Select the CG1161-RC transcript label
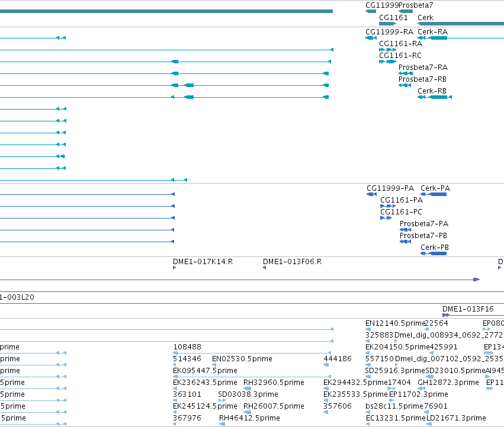 point(400,56)
